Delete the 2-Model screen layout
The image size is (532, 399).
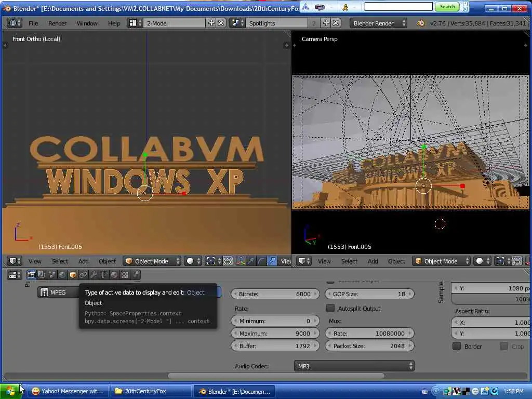[221, 23]
